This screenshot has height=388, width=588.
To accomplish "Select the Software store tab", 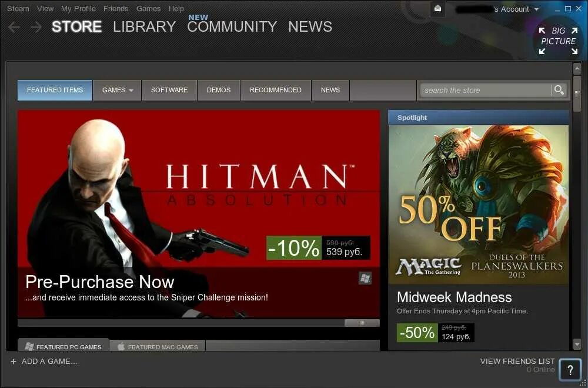I will [x=169, y=90].
